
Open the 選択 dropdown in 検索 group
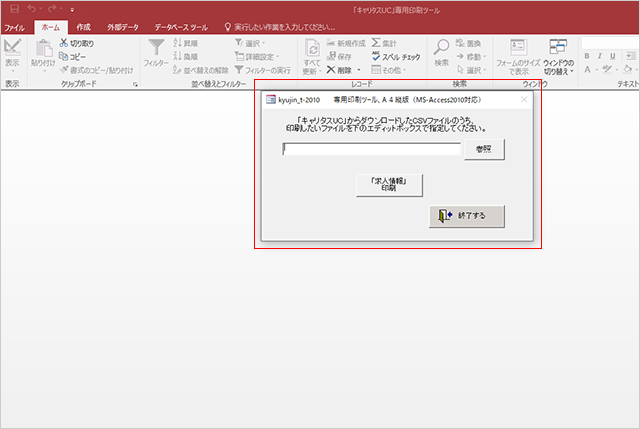[x=471, y=70]
